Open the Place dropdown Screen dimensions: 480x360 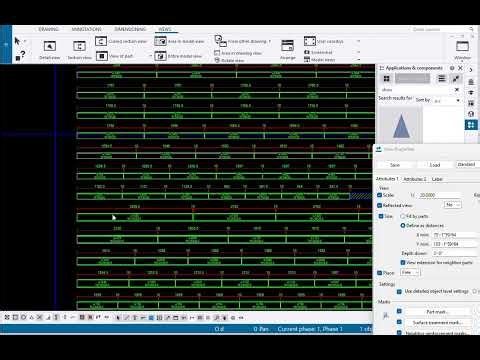click(x=410, y=272)
